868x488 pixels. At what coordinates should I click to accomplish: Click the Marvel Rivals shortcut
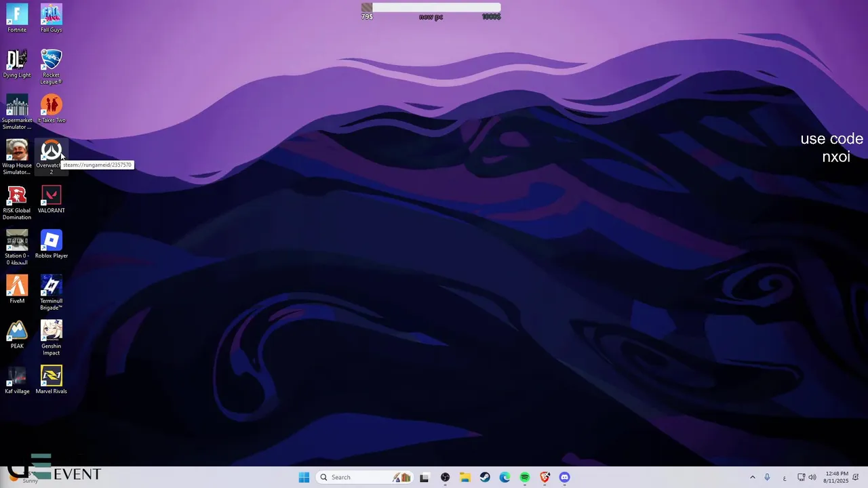[x=52, y=380]
